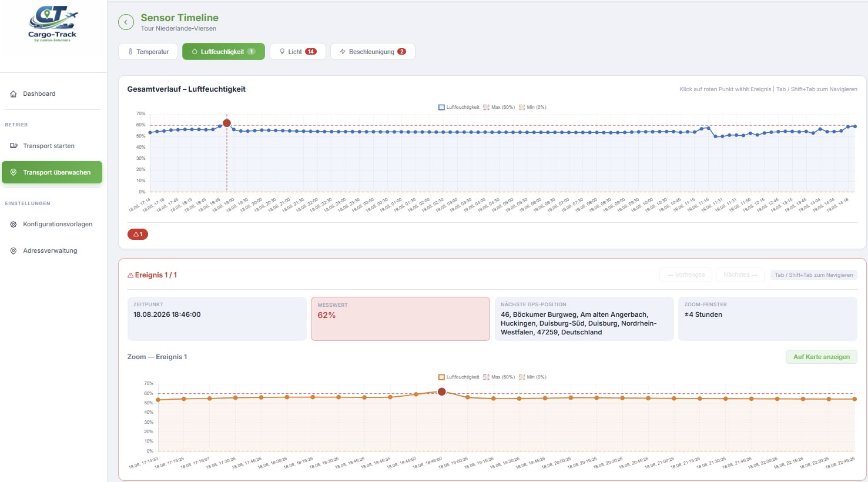Click the thermometer icon in the Temperatur tab
The height and width of the screenshot is (482, 868).
[130, 52]
